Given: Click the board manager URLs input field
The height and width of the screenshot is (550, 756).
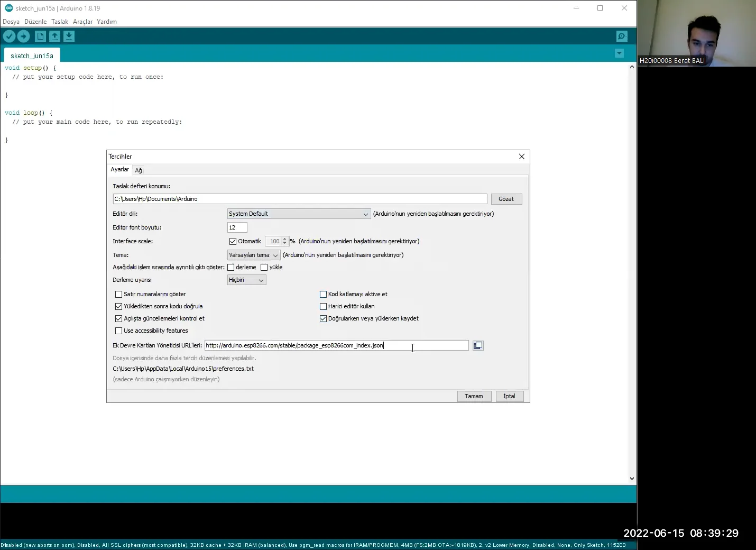Looking at the screenshot, I should [x=337, y=345].
